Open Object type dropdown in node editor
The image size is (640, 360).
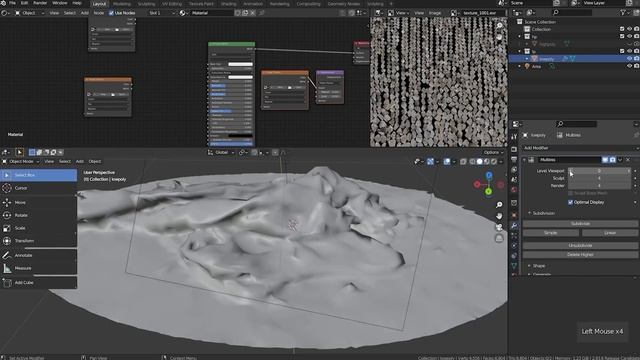29,13
